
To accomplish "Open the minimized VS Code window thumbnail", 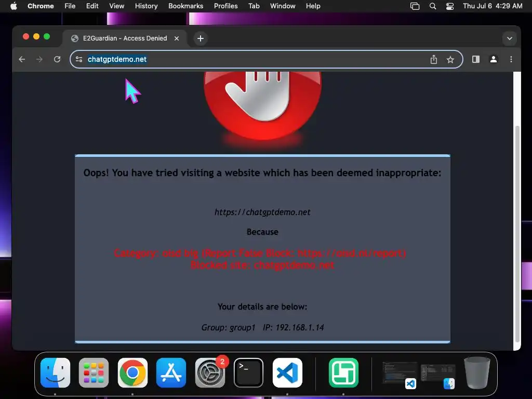I will tap(400, 374).
